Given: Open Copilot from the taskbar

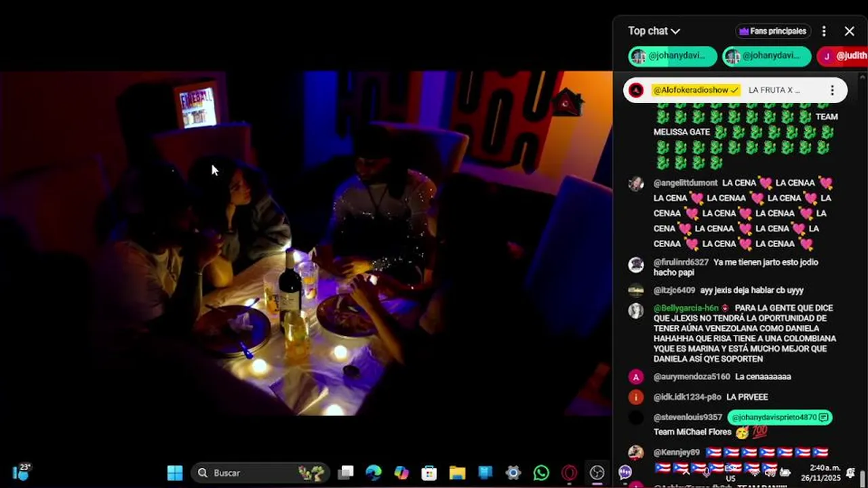Looking at the screenshot, I should (401, 472).
